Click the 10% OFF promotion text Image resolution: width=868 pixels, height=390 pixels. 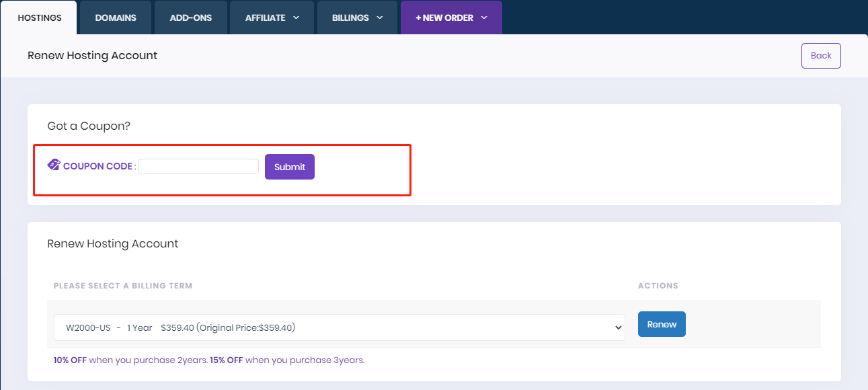(70, 360)
